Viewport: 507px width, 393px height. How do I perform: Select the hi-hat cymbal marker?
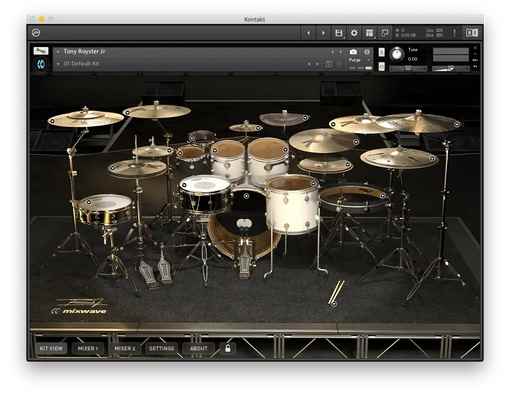click(x=113, y=167)
